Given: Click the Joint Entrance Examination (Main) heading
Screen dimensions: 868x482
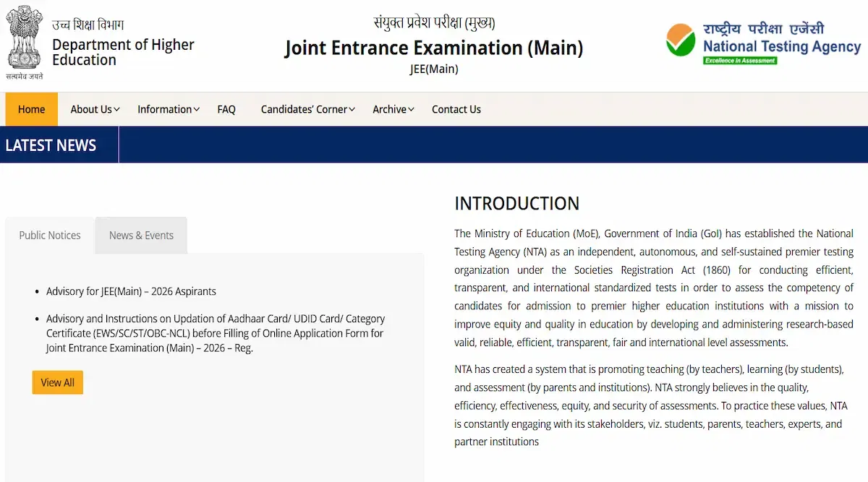Looking at the screenshot, I should 433,48.
